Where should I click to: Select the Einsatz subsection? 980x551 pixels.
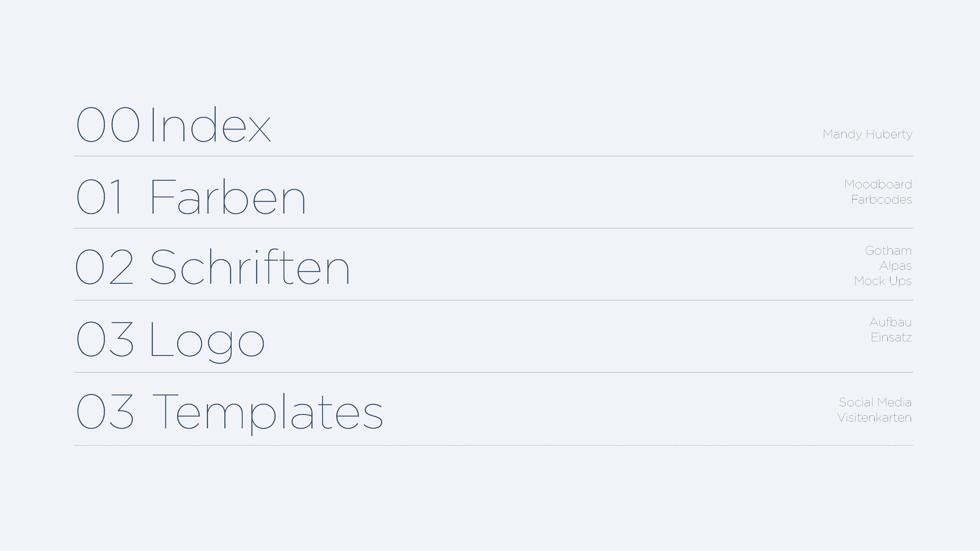point(891,337)
